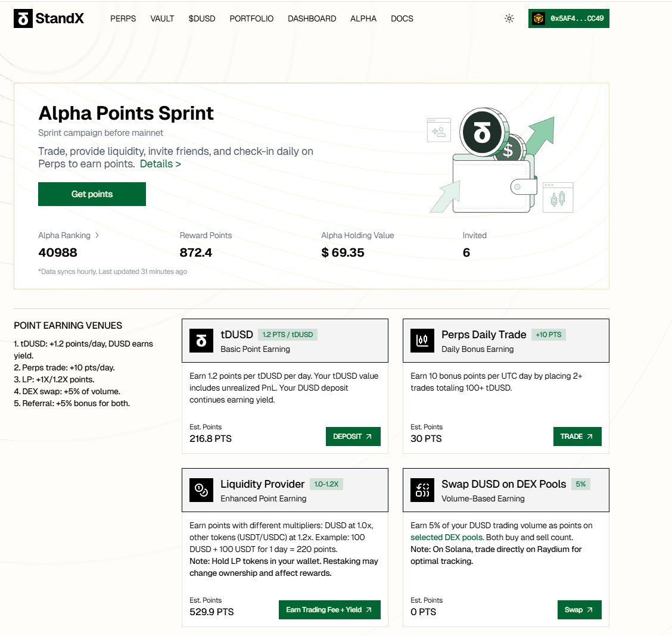Screen dimensions: 672x636
Task: Click the Alpha Points Sprint heading
Action: point(126,114)
